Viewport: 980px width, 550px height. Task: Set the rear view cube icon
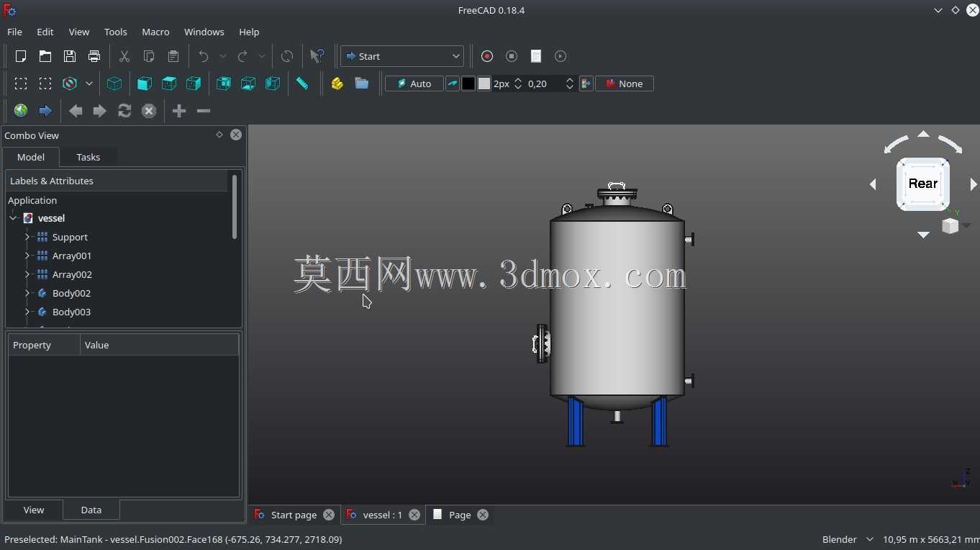(224, 84)
